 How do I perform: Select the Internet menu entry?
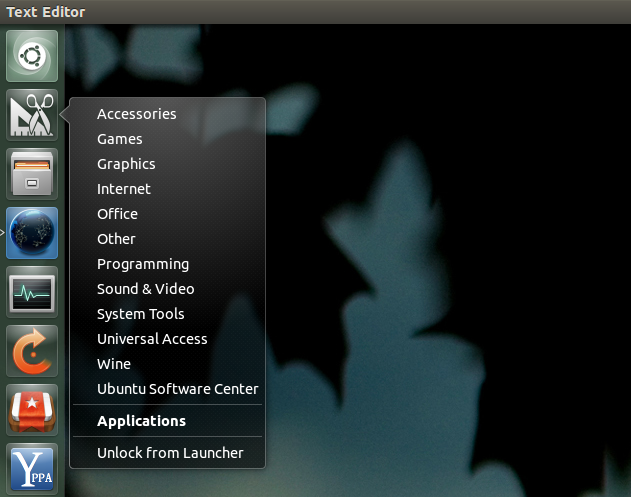tap(167, 189)
